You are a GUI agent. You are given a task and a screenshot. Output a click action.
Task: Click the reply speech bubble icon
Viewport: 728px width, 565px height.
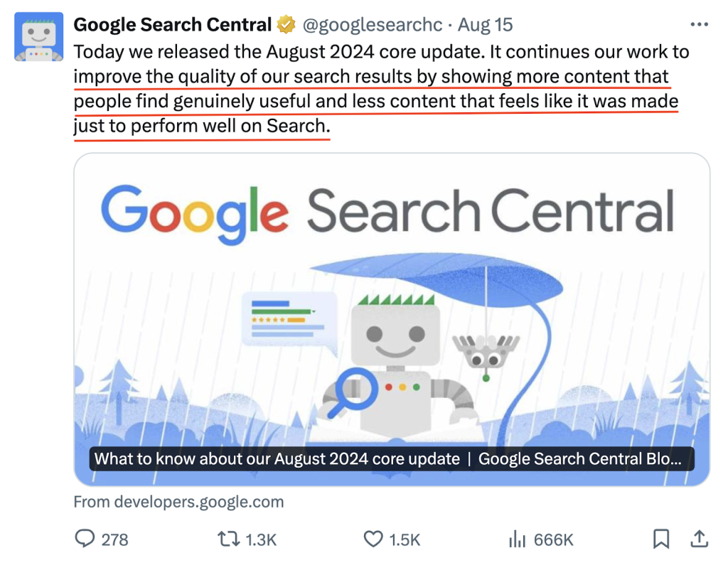point(85,539)
